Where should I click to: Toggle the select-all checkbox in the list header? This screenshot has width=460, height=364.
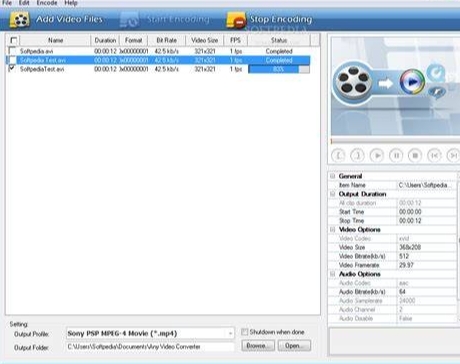(14, 40)
